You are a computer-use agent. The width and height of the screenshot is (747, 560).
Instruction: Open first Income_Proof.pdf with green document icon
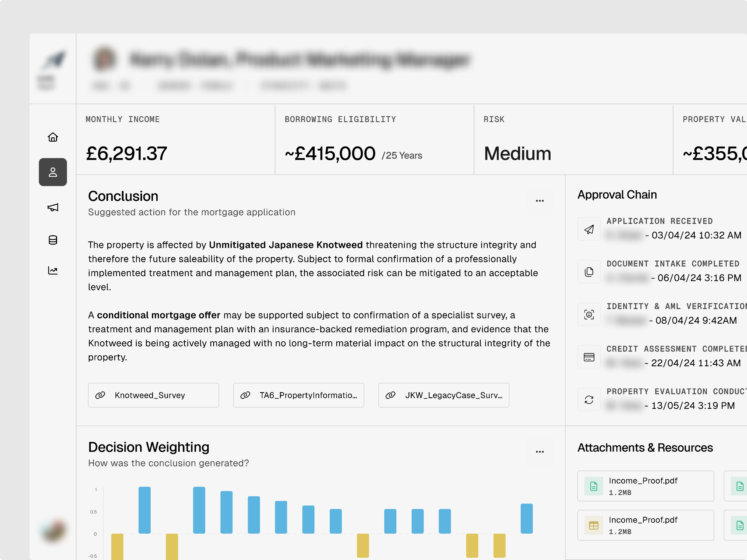pyautogui.click(x=646, y=486)
